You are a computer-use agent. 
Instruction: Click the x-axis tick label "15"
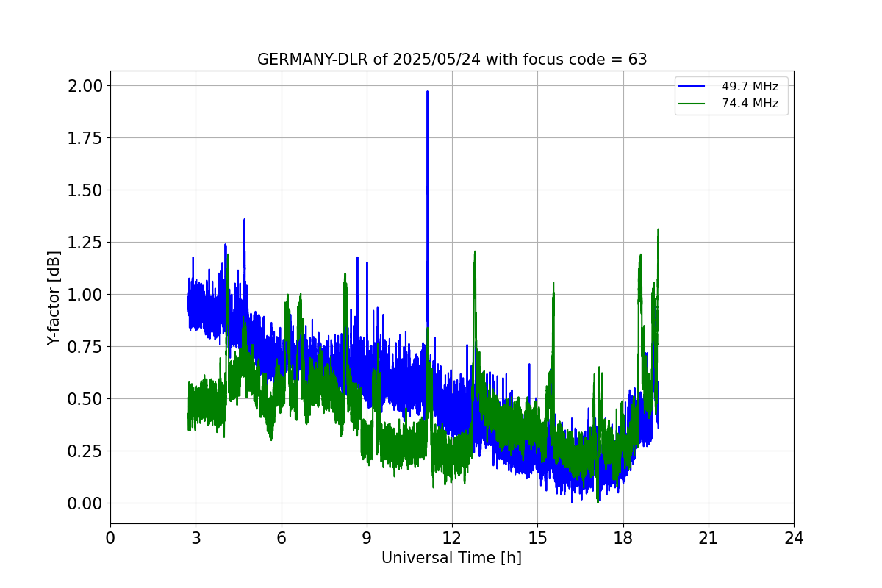point(537,538)
